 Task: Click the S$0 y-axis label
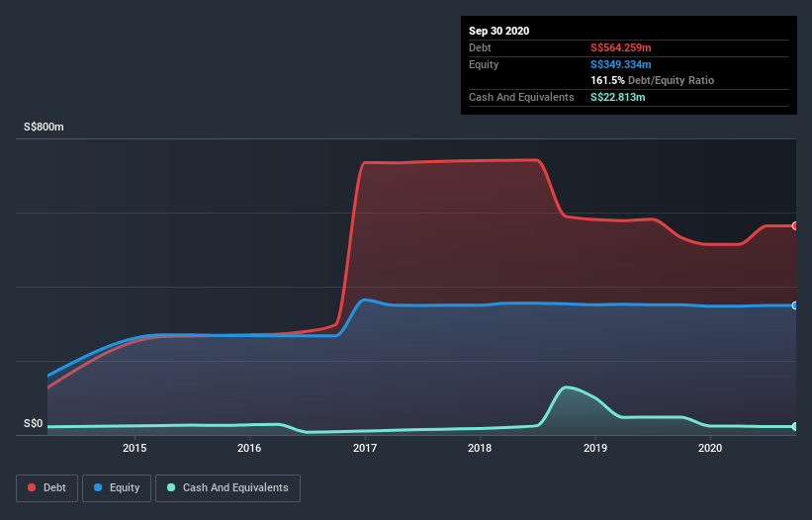(x=34, y=424)
